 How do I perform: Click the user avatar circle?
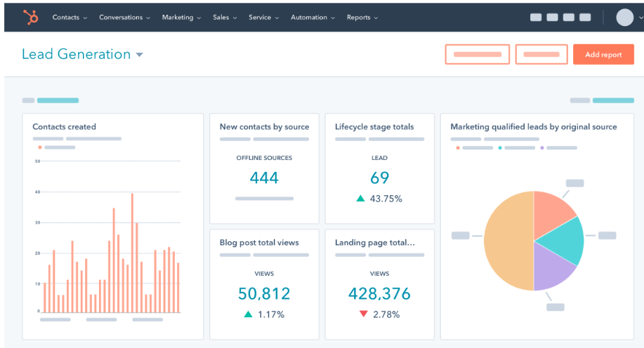(x=624, y=18)
